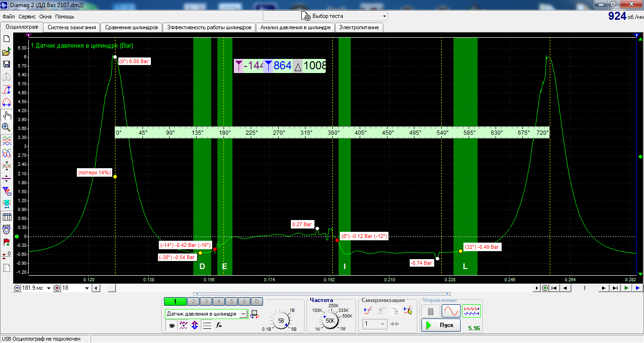
Task: Open the Файл menu
Action: pos(8,16)
